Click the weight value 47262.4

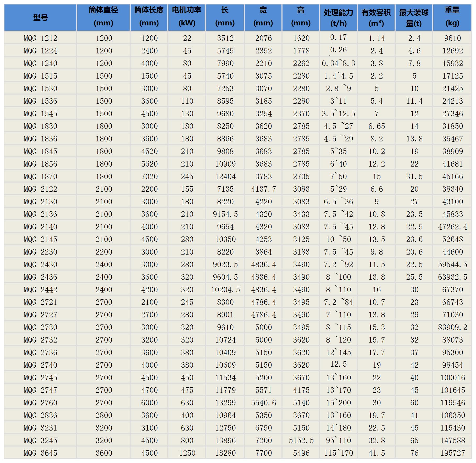pos(452,227)
